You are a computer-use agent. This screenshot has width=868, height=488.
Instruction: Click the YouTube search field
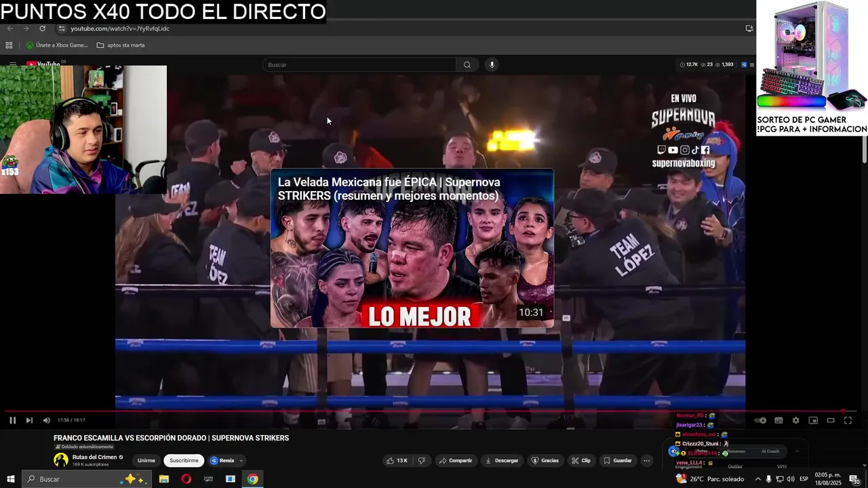click(359, 64)
